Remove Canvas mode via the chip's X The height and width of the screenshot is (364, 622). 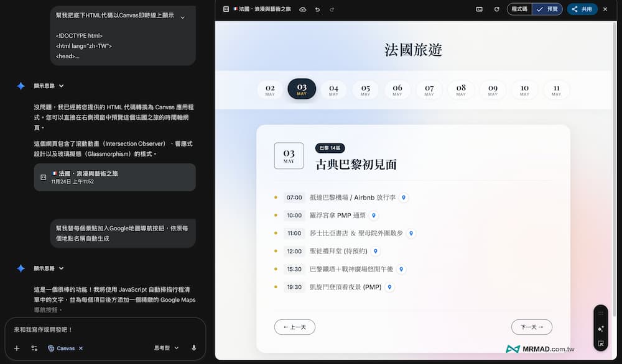pyautogui.click(x=81, y=348)
